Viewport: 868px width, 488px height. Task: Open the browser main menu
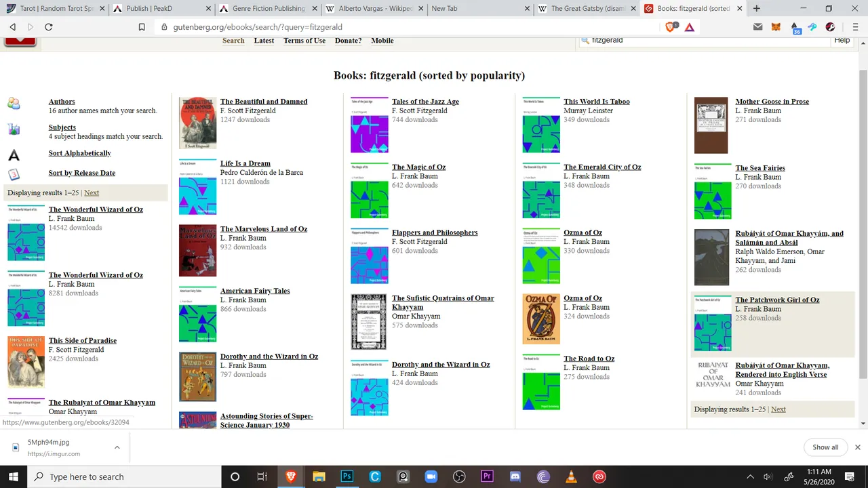click(855, 27)
